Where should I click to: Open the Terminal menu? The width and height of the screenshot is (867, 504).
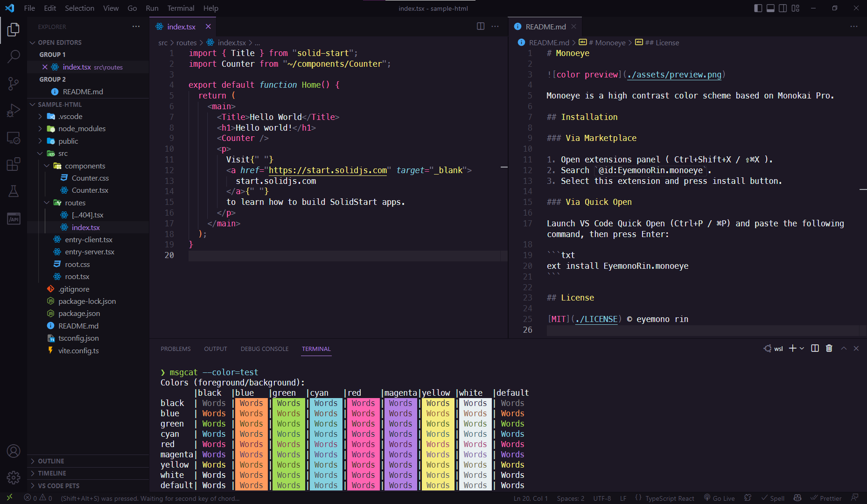click(x=181, y=8)
